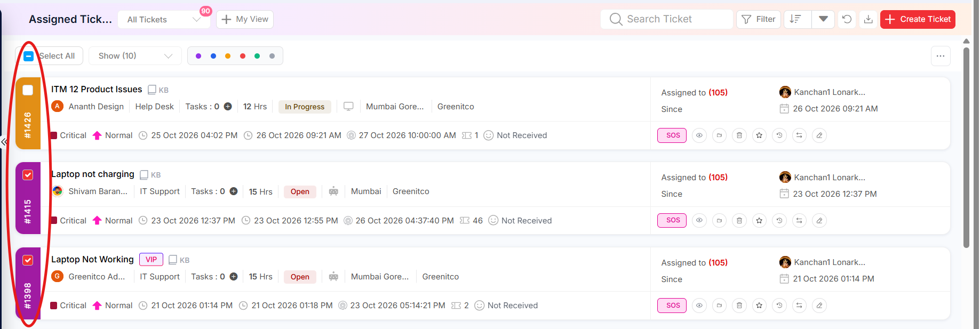Star the Laptop Not Working ticket
Image resolution: width=980 pixels, height=329 pixels.
pos(759,306)
